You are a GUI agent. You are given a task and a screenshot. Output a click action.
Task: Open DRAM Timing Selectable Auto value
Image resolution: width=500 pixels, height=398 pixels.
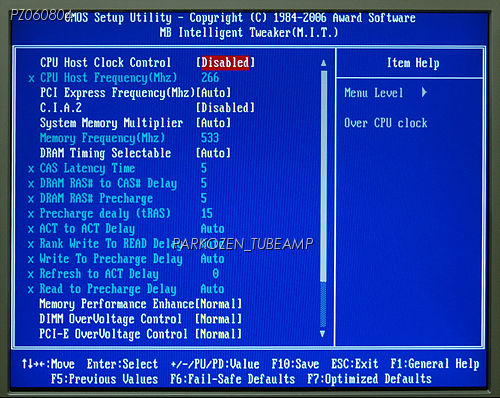[213, 153]
